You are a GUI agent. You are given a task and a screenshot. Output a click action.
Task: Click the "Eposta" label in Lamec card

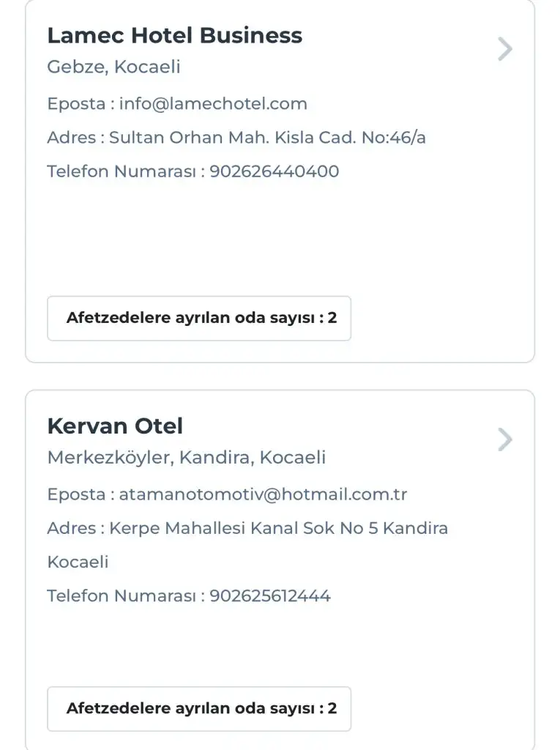tap(76, 103)
